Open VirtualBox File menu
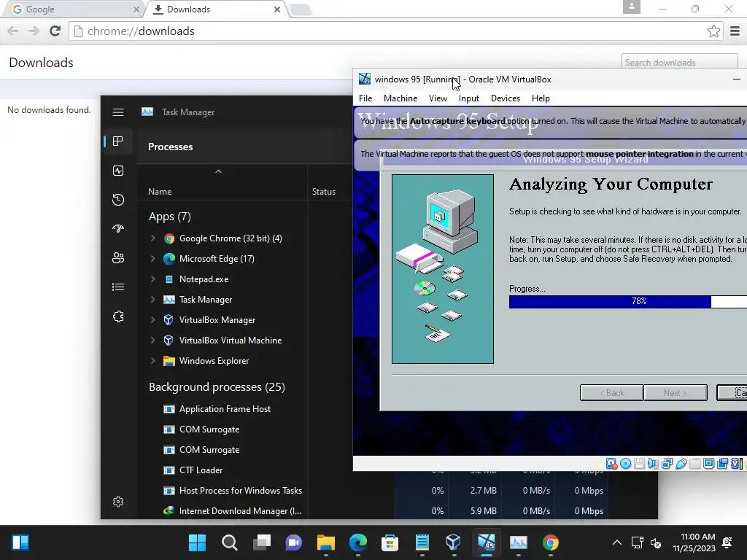Viewport: 747px width, 560px height. tap(365, 98)
